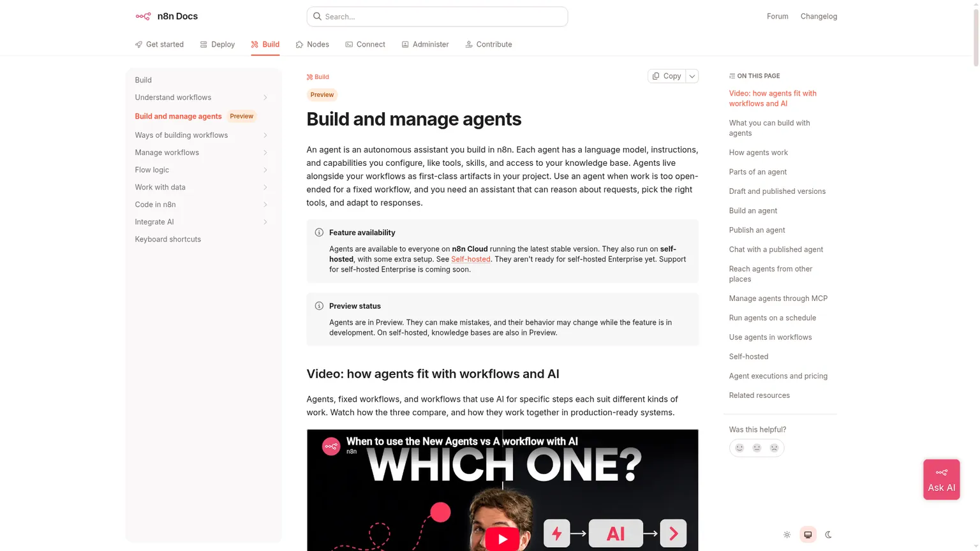Open the Copy options dropdown arrow

(x=692, y=76)
